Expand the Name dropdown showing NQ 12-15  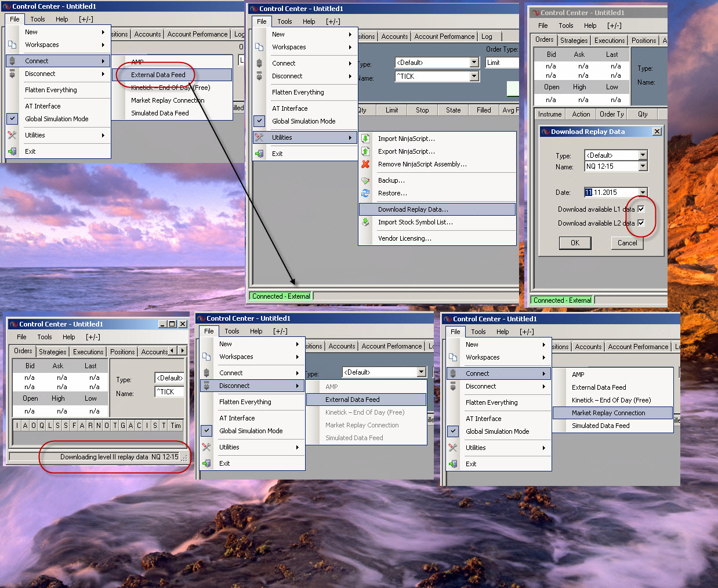[643, 166]
